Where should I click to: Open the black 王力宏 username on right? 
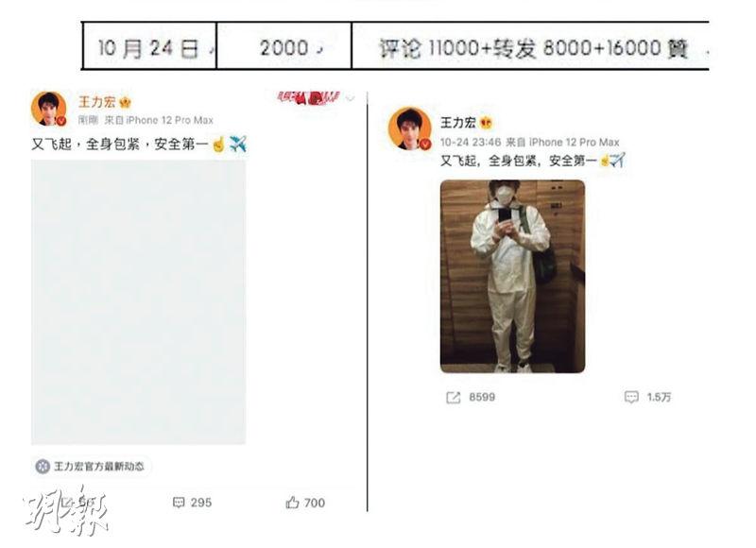(458, 123)
